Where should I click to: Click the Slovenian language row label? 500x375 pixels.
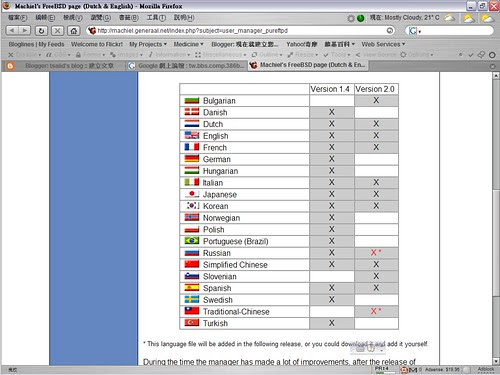click(x=220, y=277)
